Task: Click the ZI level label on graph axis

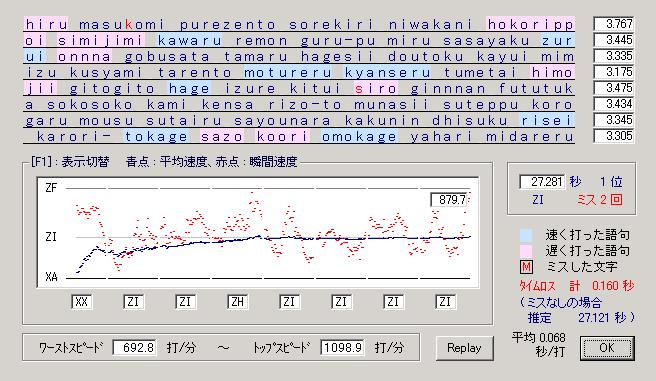Action: click(x=51, y=237)
